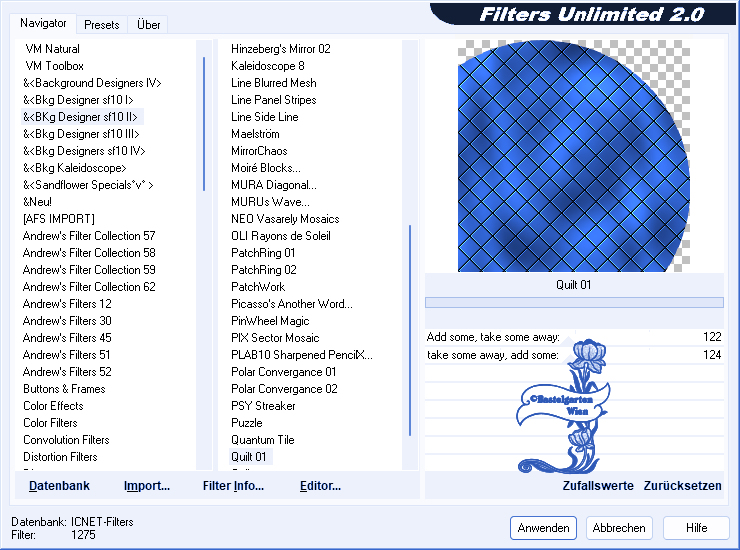The image size is (740, 550).
Task: Choose Line Panel Stripes filter
Action: (274, 100)
